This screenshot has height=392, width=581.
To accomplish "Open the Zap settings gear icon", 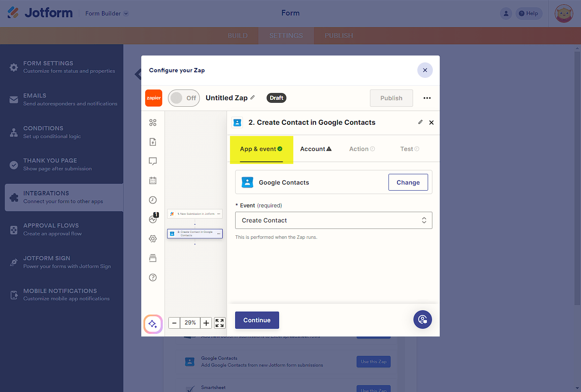I will tap(153, 239).
